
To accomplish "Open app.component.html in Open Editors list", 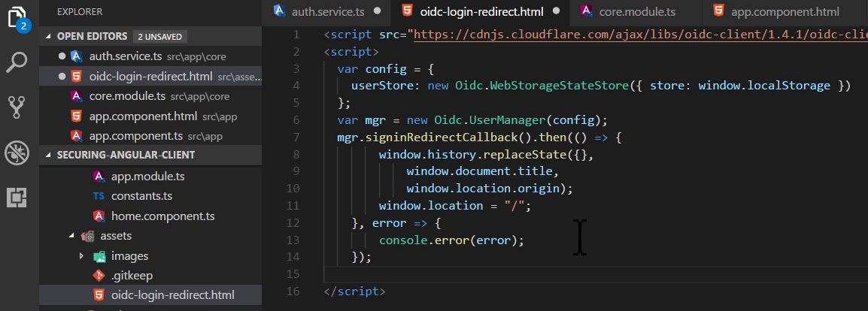I will tap(150, 116).
